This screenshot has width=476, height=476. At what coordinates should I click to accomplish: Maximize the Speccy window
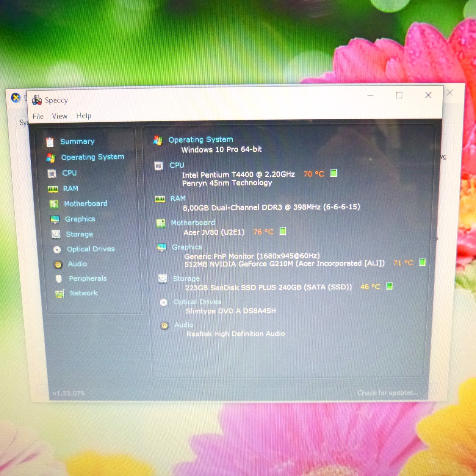399,95
